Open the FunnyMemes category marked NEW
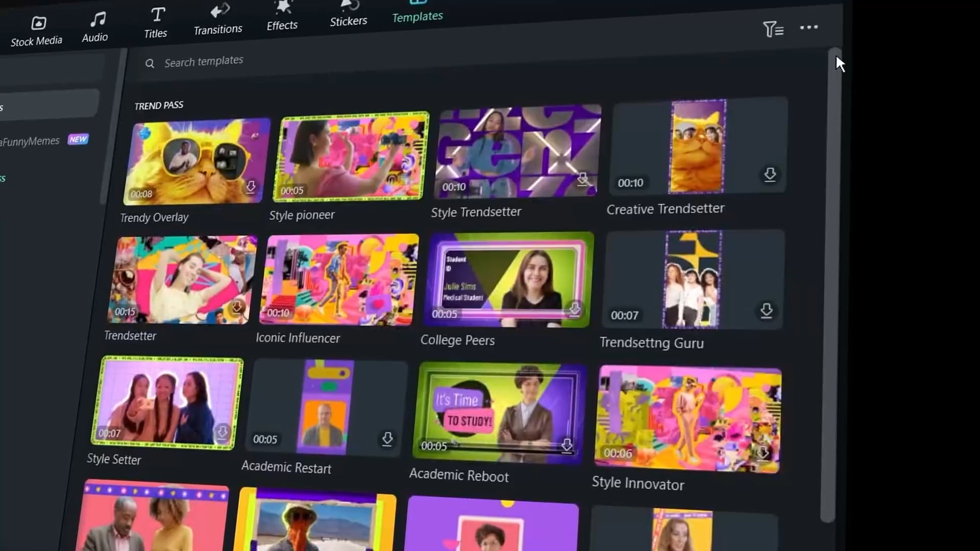This screenshot has width=980, height=551. coord(31,141)
